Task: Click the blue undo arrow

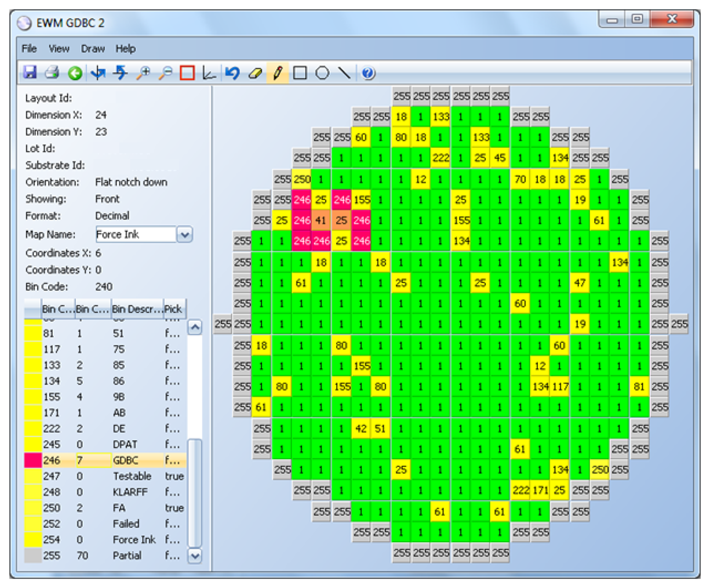Action: [x=232, y=73]
